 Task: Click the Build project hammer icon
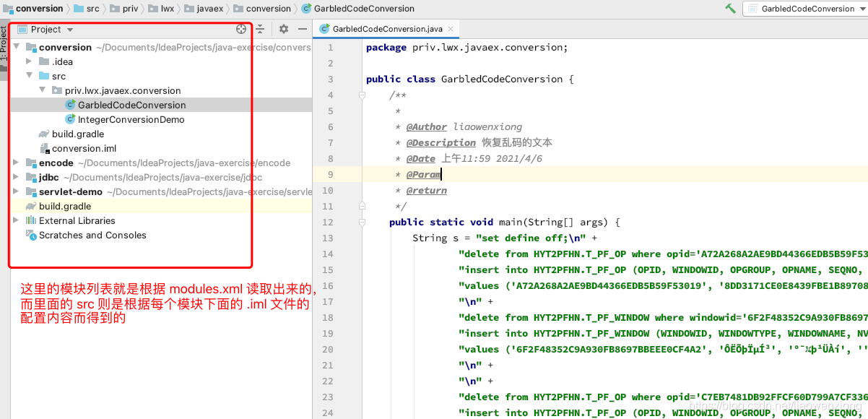coord(730,9)
